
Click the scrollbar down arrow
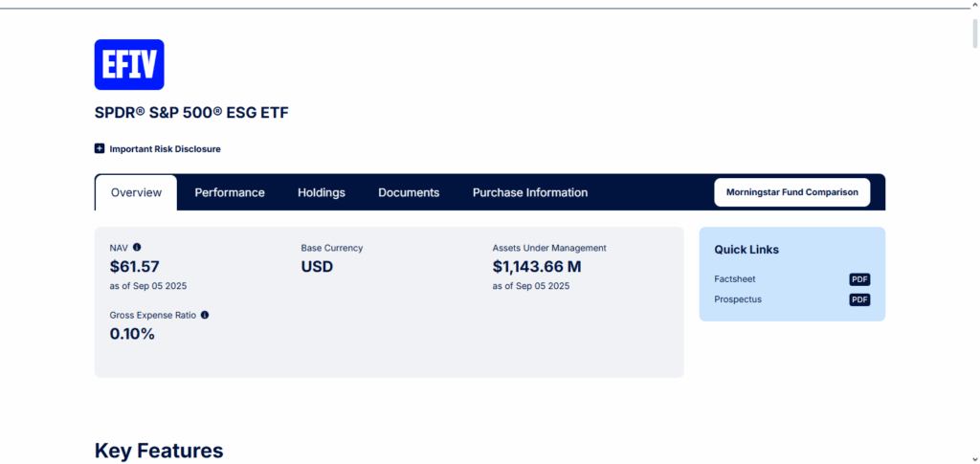pyautogui.click(x=975, y=457)
